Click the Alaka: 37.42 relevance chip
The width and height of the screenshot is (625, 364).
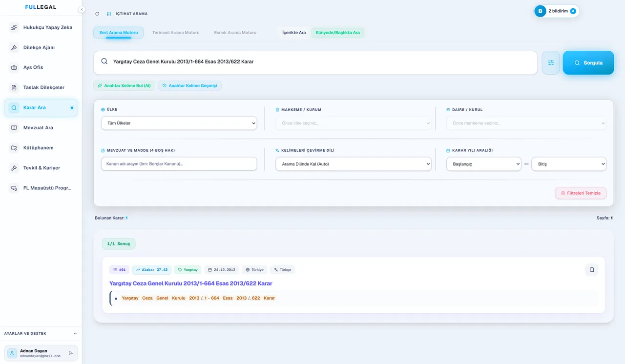152,270
